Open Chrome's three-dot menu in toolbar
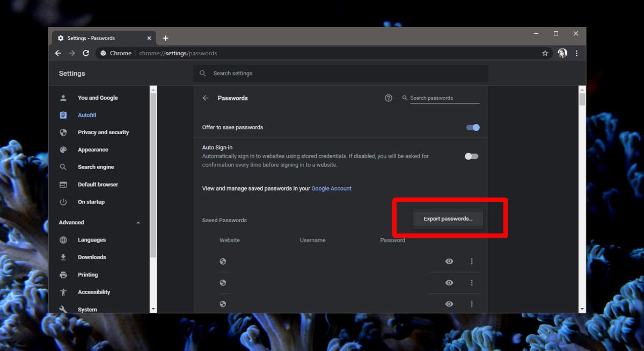644x351 pixels. pos(576,53)
